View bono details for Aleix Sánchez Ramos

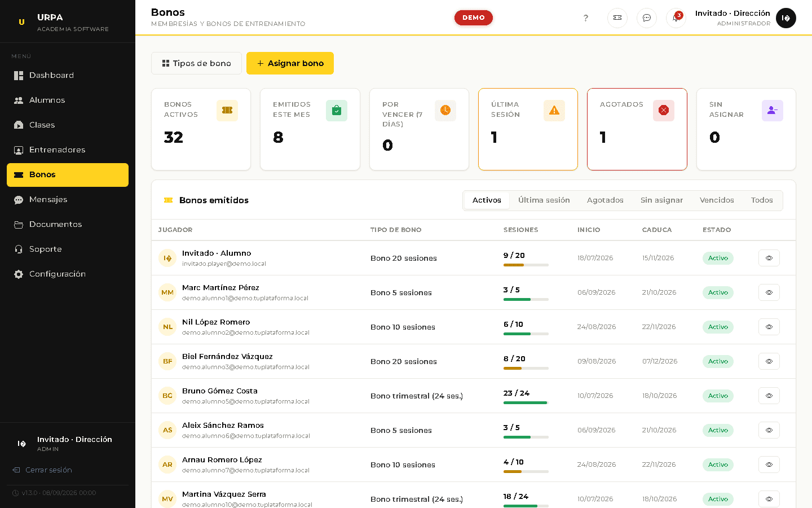click(x=769, y=430)
